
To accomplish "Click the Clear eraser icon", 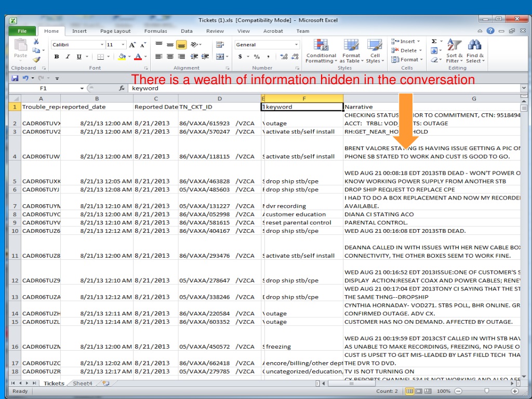I will coord(434,60).
